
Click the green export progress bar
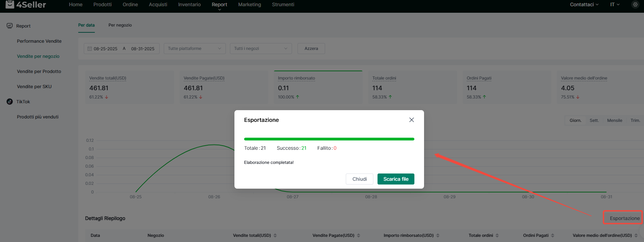point(329,139)
